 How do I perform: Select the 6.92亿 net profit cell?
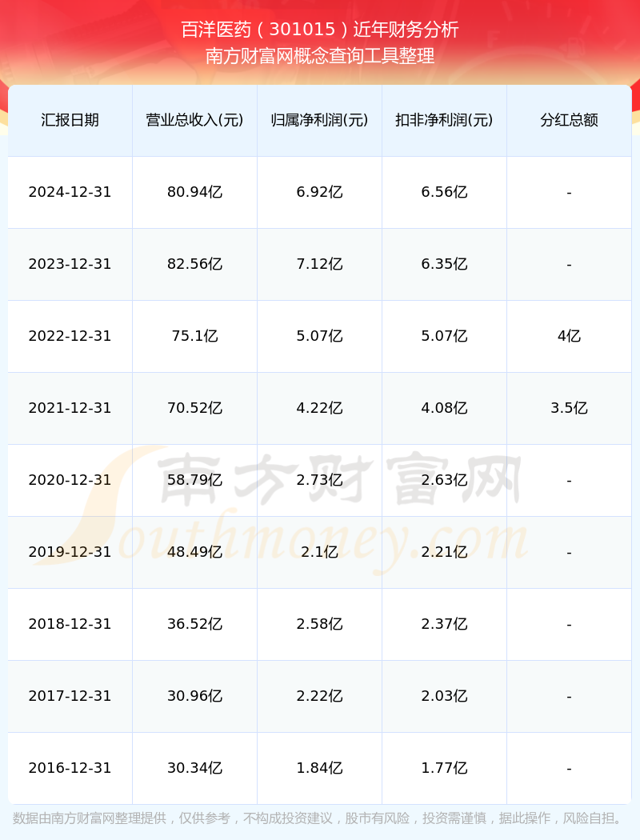pyautogui.click(x=320, y=192)
